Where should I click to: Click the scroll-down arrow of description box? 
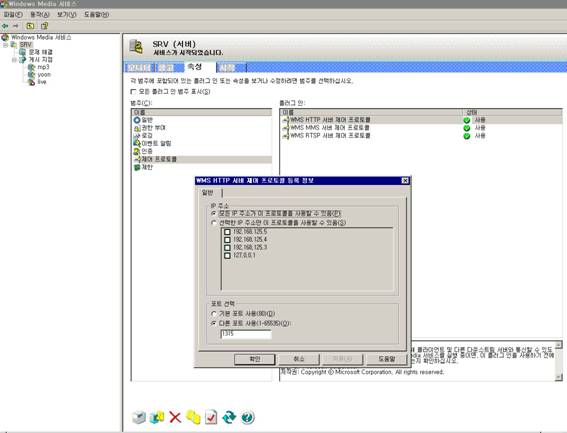(559, 377)
